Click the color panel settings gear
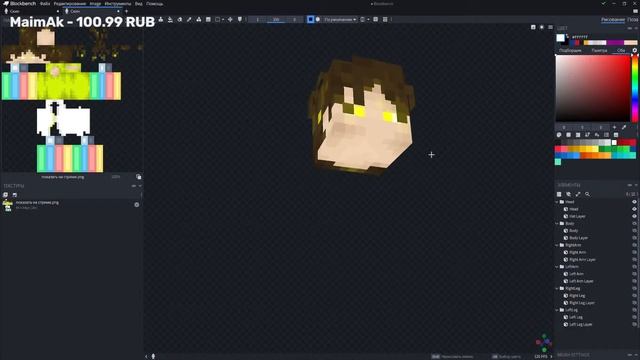The image size is (640, 360). tap(635, 50)
